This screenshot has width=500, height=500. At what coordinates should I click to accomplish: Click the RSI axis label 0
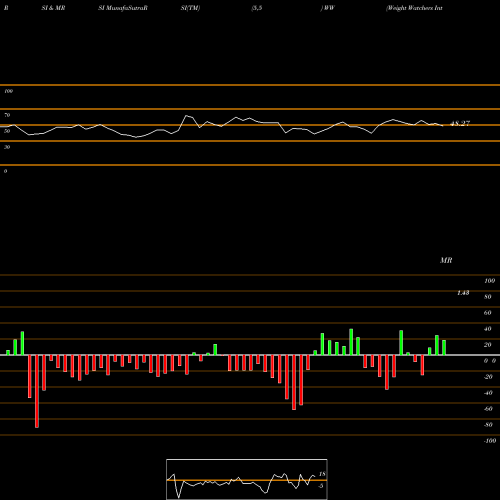point(5,171)
